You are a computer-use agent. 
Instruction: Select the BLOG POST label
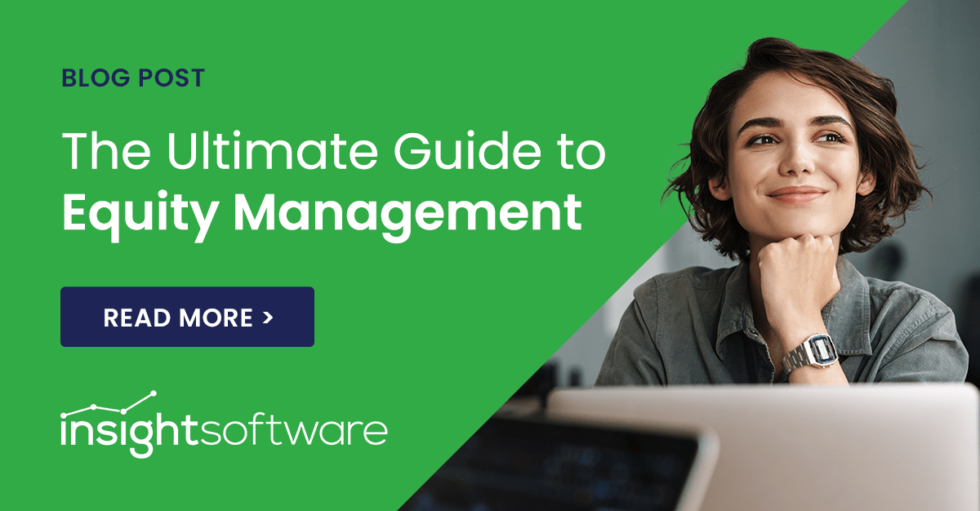[x=133, y=78]
